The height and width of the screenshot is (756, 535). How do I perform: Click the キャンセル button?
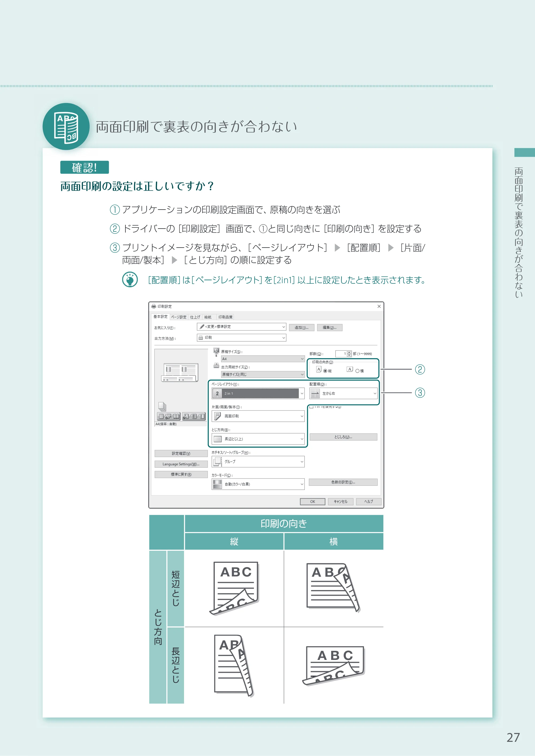point(341,502)
